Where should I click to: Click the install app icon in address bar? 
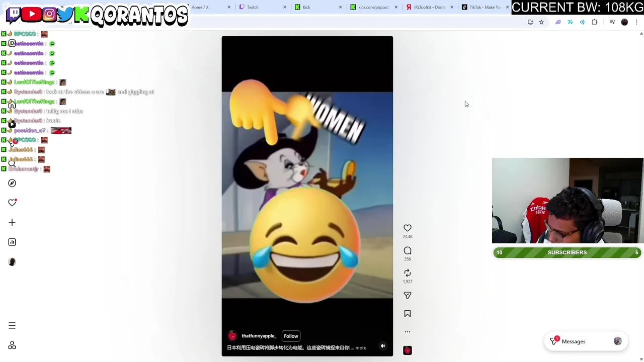tap(530, 22)
